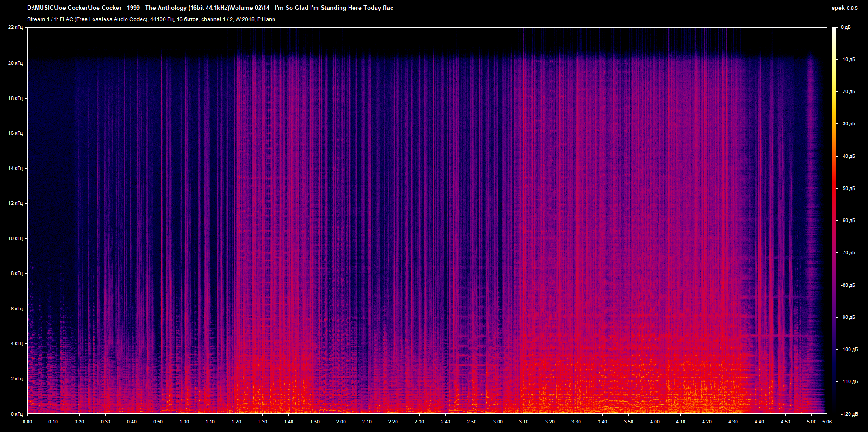
Task: Click the -110 дБ scale label
Action: 849,381
